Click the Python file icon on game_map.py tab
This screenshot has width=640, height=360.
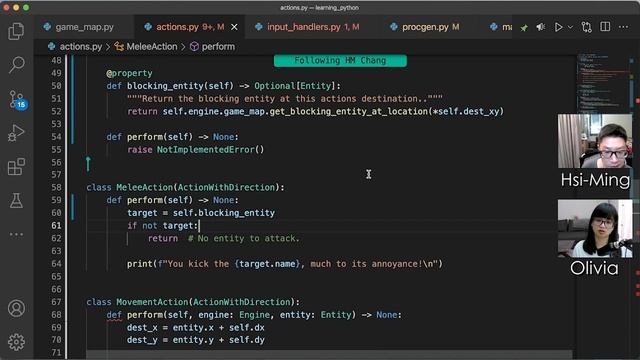[47, 27]
